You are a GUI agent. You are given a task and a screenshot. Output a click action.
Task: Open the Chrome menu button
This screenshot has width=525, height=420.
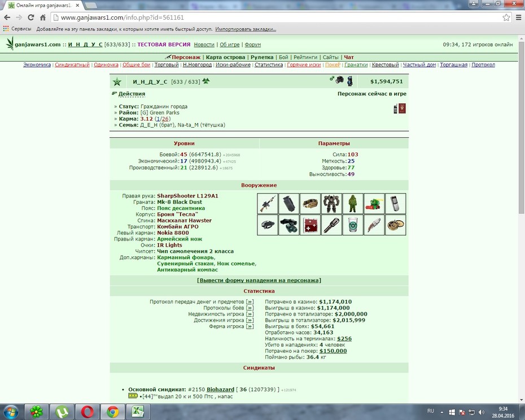[518, 17]
